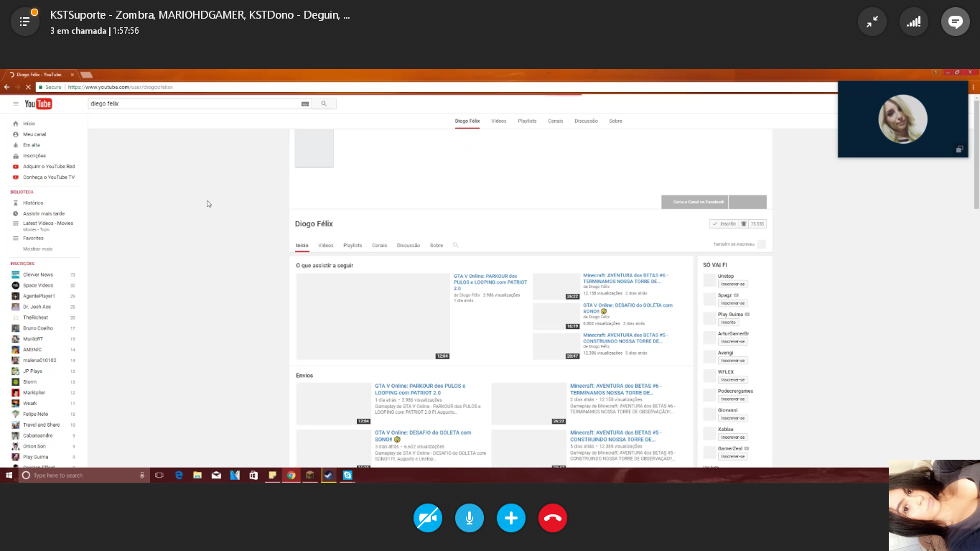
Task: Subscribe to Spagz channel
Action: (x=733, y=303)
